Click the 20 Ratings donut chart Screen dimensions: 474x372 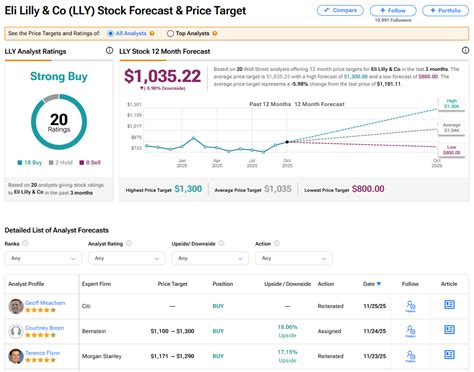(59, 122)
